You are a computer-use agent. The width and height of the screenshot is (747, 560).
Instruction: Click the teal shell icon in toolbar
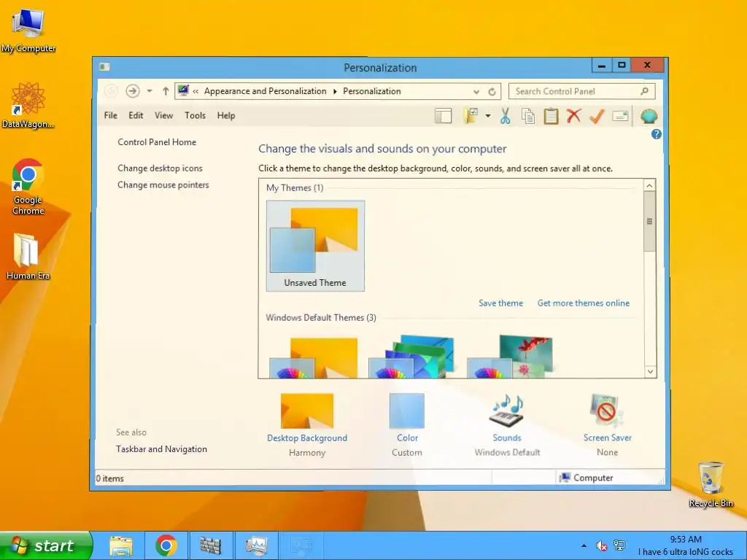pyautogui.click(x=649, y=116)
